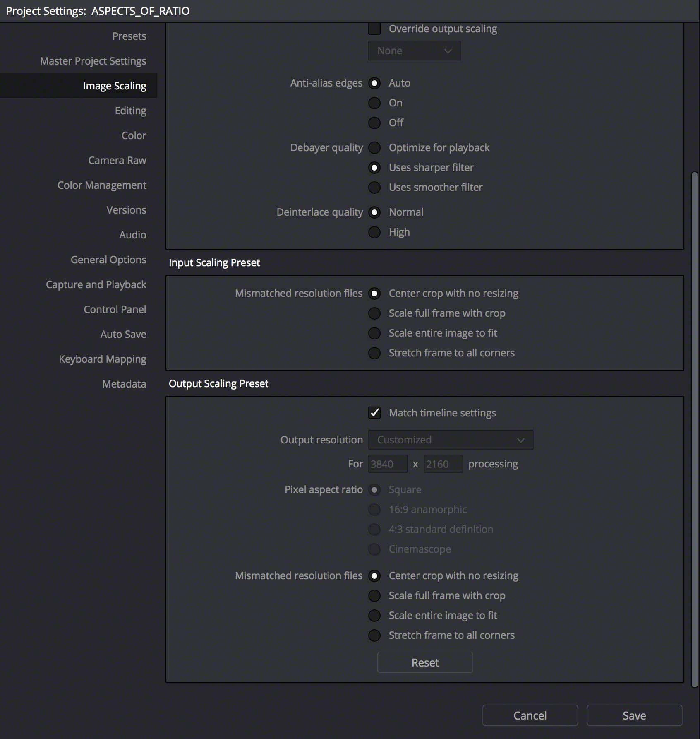Open Capture and Playback settings

click(96, 284)
